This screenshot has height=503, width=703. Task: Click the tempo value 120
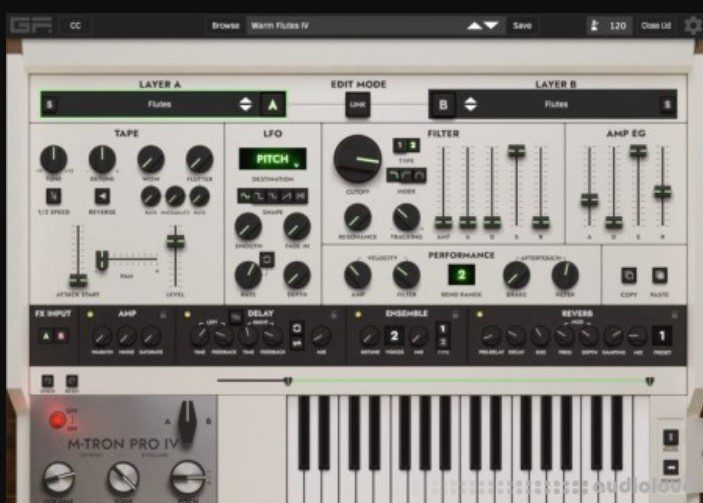pos(617,26)
